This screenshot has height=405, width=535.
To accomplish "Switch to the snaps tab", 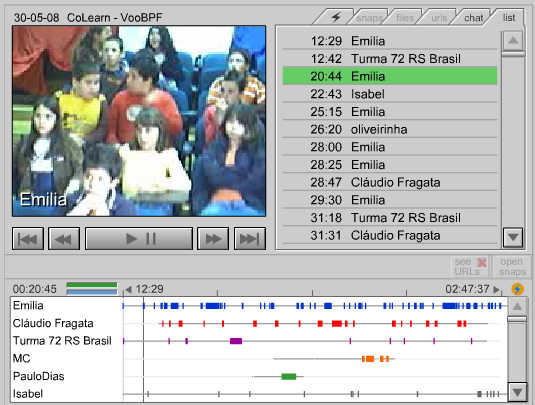I will (369, 18).
